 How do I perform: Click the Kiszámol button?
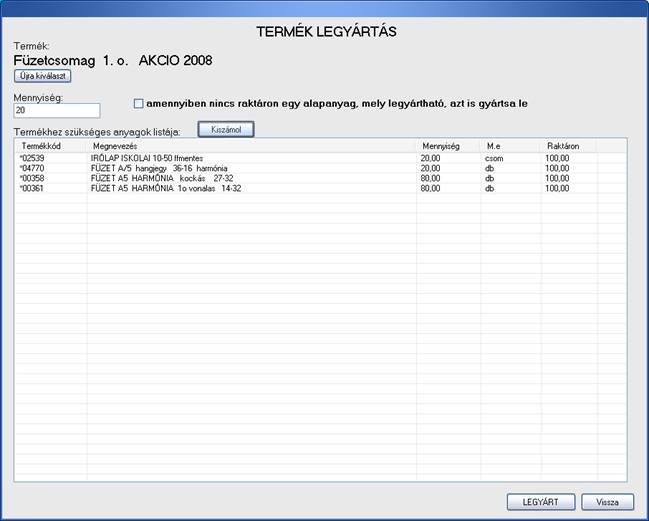coord(226,130)
